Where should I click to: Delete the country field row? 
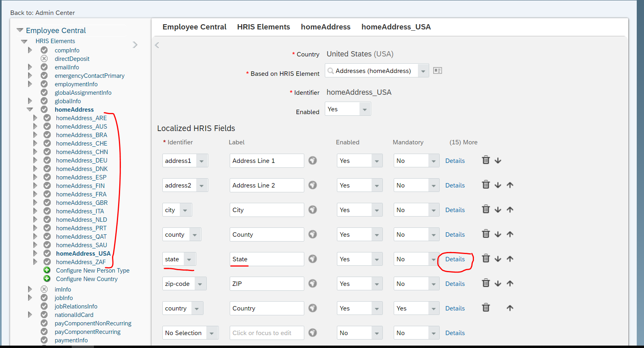[486, 308]
